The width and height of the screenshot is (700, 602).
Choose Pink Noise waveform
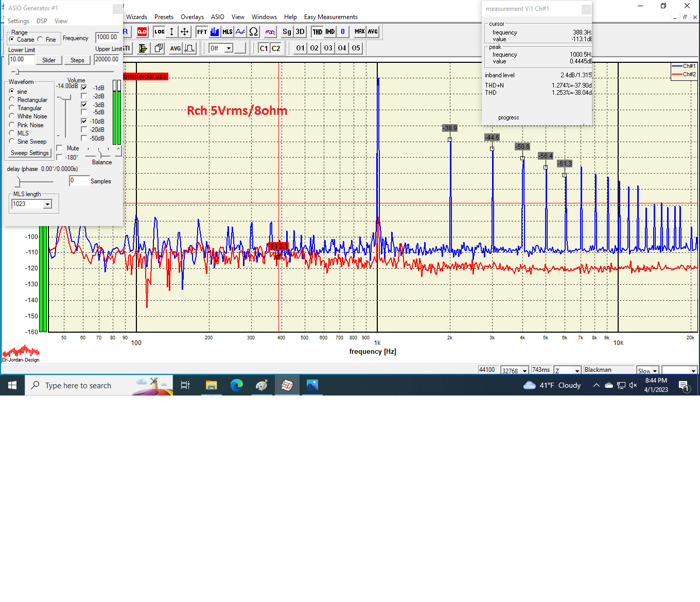tap(12, 125)
